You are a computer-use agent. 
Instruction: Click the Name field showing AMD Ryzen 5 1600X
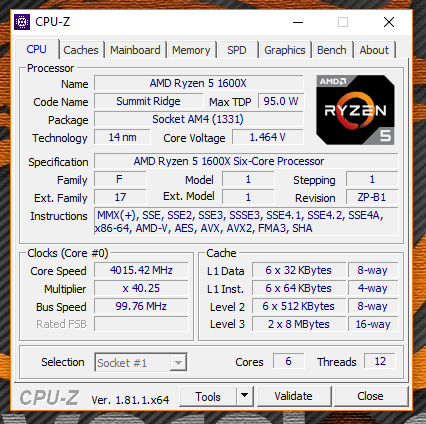(x=199, y=83)
